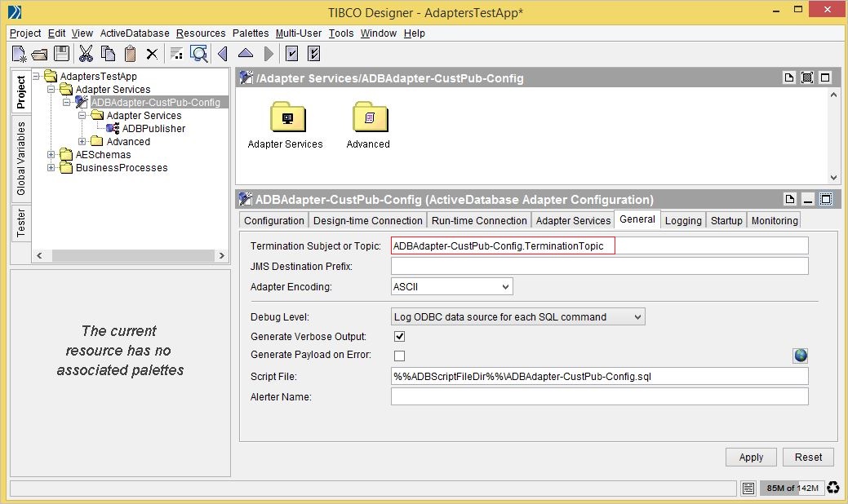Open the Startup tab

click(726, 220)
